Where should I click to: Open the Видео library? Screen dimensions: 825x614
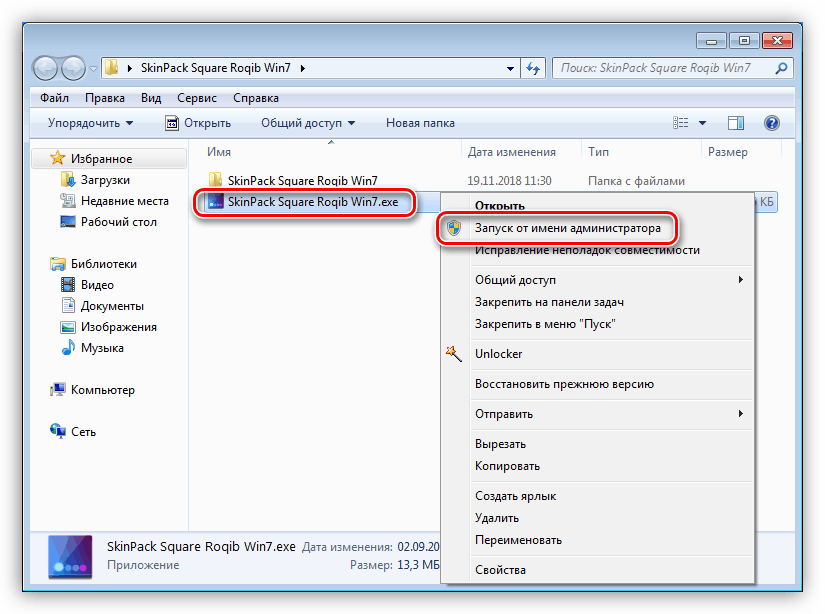point(97,285)
